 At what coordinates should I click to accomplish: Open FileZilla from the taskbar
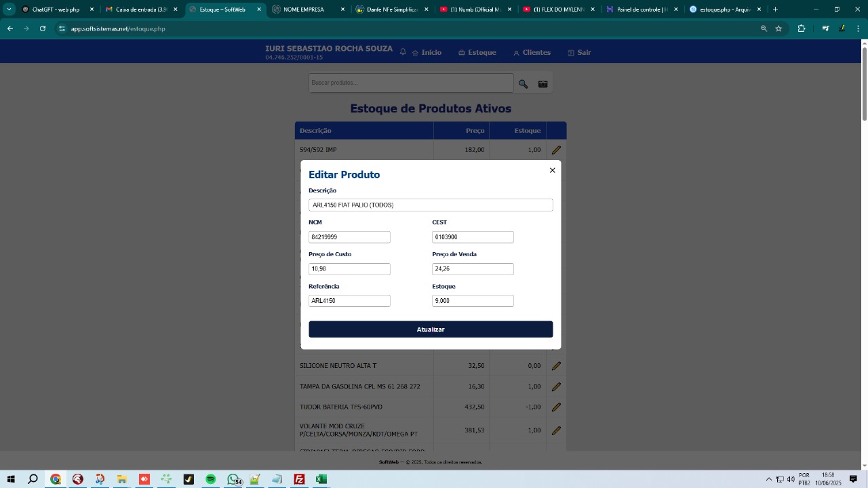click(x=298, y=479)
